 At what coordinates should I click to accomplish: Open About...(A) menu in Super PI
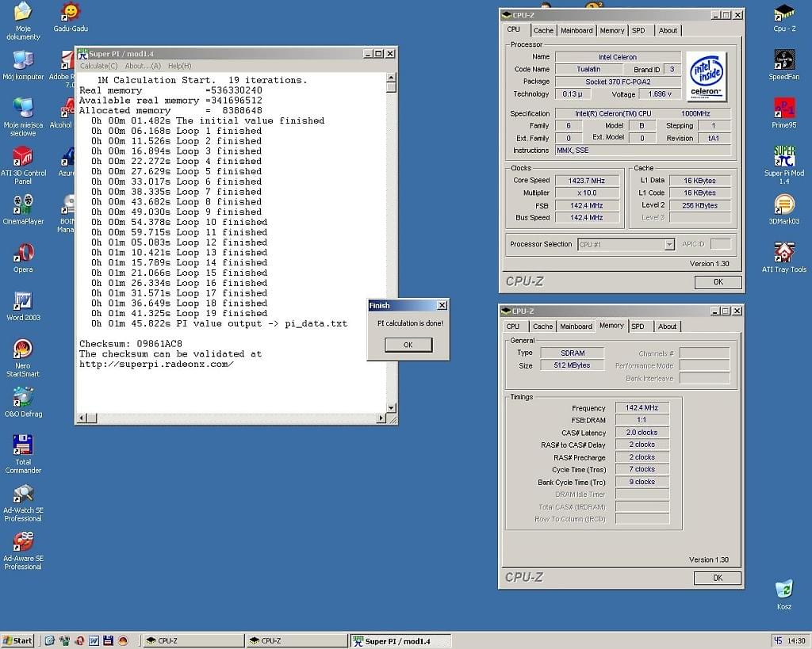[143, 66]
